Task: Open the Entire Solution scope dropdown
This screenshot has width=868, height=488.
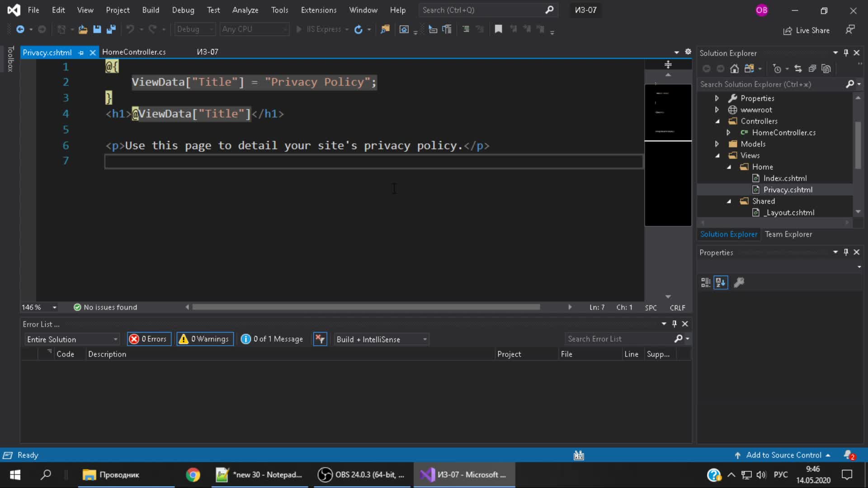Action: 72,339
